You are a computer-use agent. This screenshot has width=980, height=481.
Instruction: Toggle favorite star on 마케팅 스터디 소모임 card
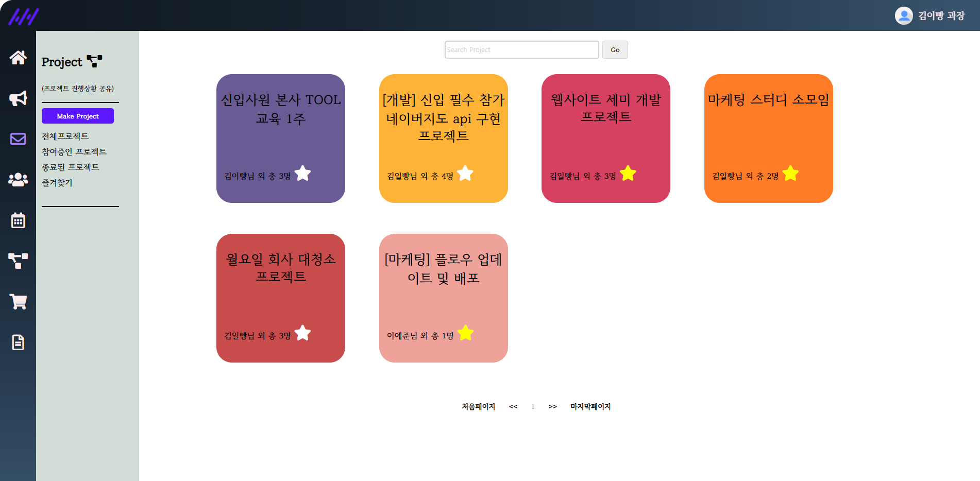coord(790,174)
